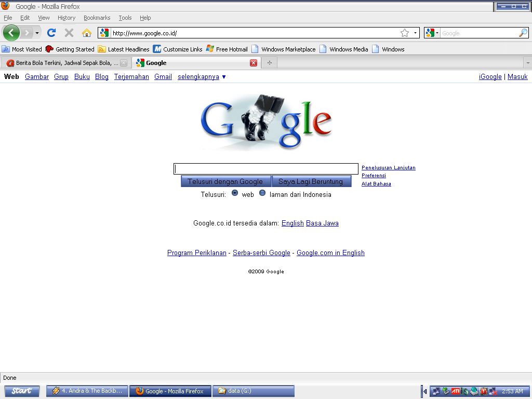Click the Saya Lagi Beruntung button
Screen dimensions: 532x399
311,181
